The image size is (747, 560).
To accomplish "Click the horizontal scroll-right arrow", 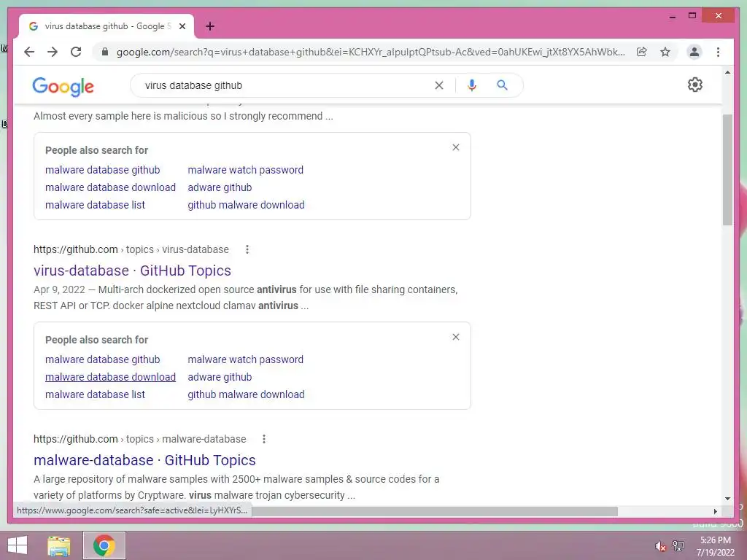I will click(x=715, y=511).
